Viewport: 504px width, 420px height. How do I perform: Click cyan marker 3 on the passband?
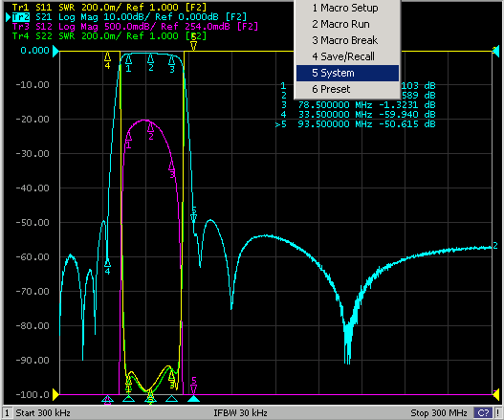pyautogui.click(x=172, y=63)
